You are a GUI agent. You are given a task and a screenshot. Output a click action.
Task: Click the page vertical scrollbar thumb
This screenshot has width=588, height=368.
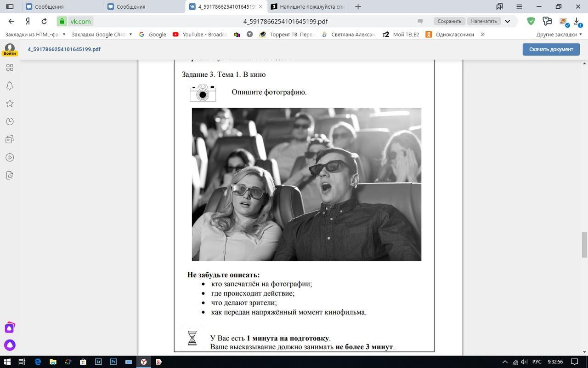584,245
